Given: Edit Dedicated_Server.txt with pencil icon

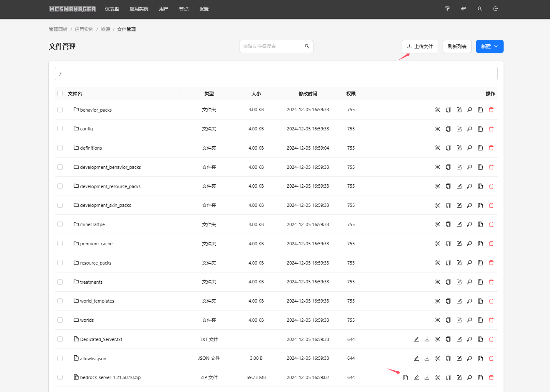Looking at the screenshot, I should (x=416, y=339).
